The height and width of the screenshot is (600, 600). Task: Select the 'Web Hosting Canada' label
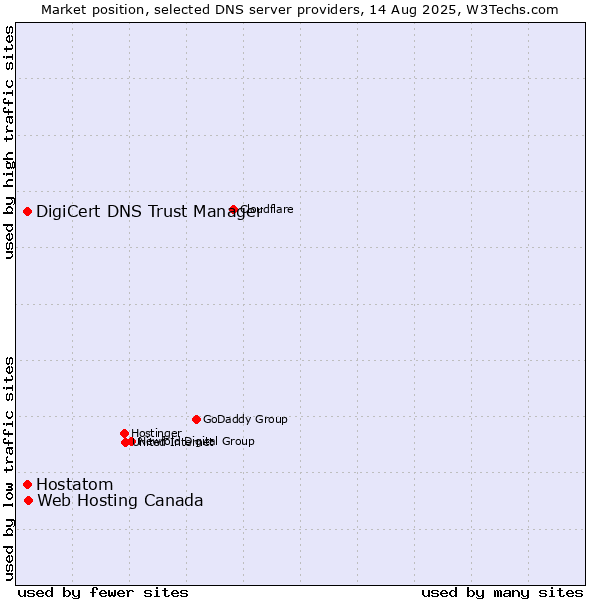120,501
